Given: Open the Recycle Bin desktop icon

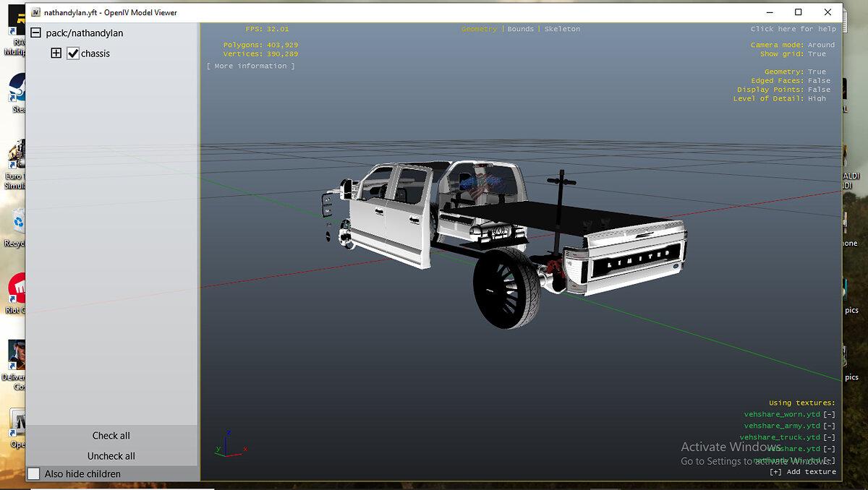Looking at the screenshot, I should click(16, 224).
